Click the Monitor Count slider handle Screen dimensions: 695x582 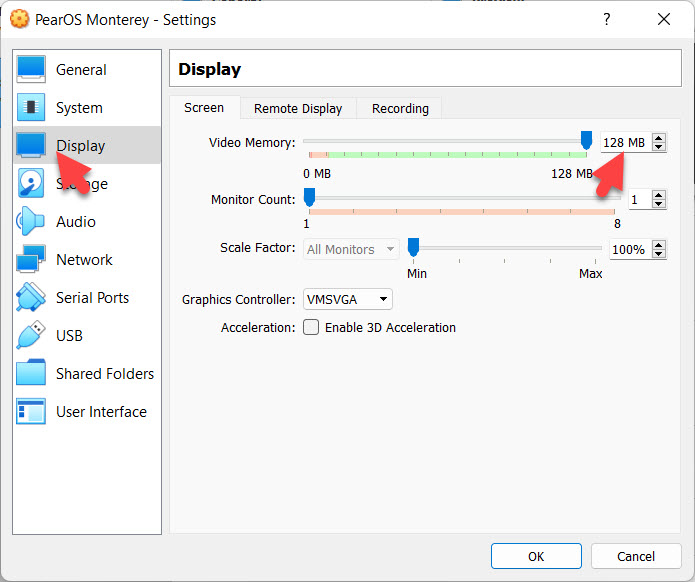pos(309,197)
